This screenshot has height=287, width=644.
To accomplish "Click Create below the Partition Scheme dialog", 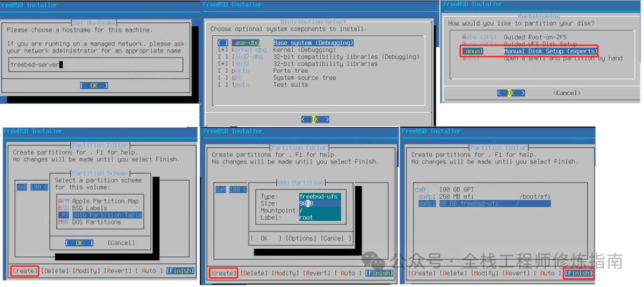I will (x=24, y=271).
